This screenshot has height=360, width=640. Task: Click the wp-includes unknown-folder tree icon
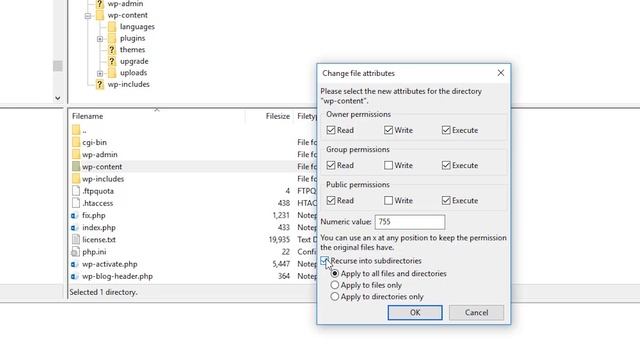coord(100,84)
